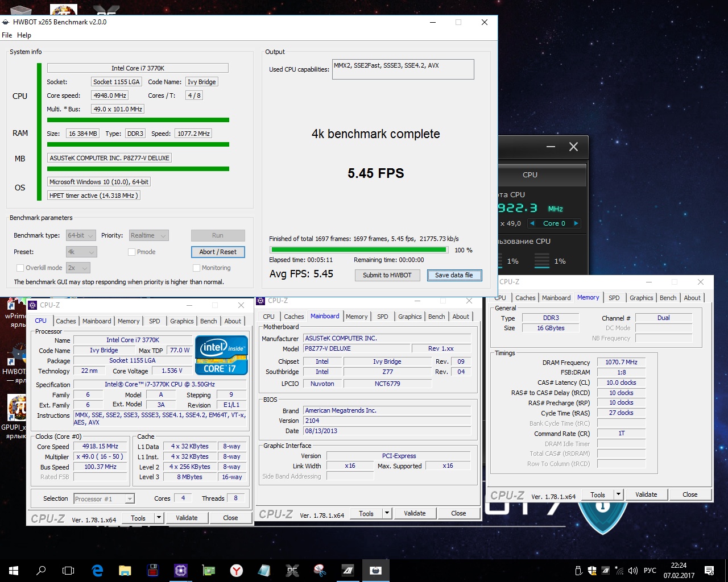Open Task View on the taskbar
728x582 pixels.
coord(68,570)
